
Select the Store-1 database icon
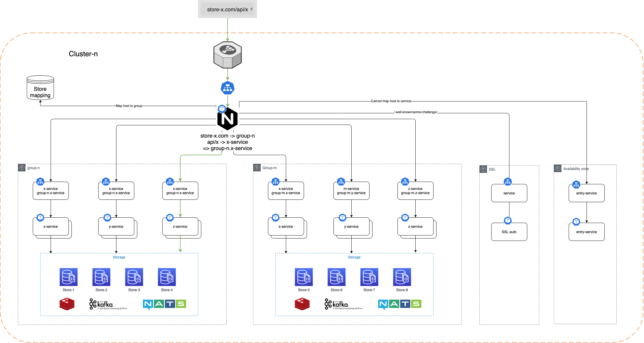(68, 277)
